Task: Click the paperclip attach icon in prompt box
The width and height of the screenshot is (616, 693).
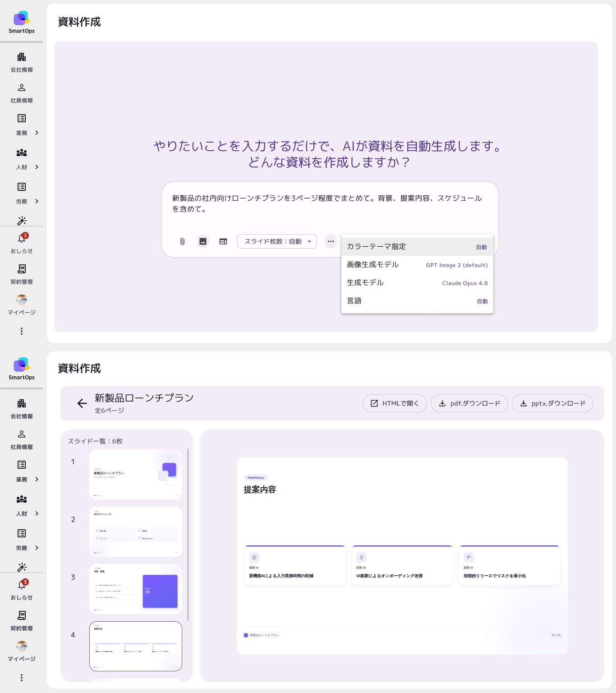Action: pyautogui.click(x=182, y=241)
